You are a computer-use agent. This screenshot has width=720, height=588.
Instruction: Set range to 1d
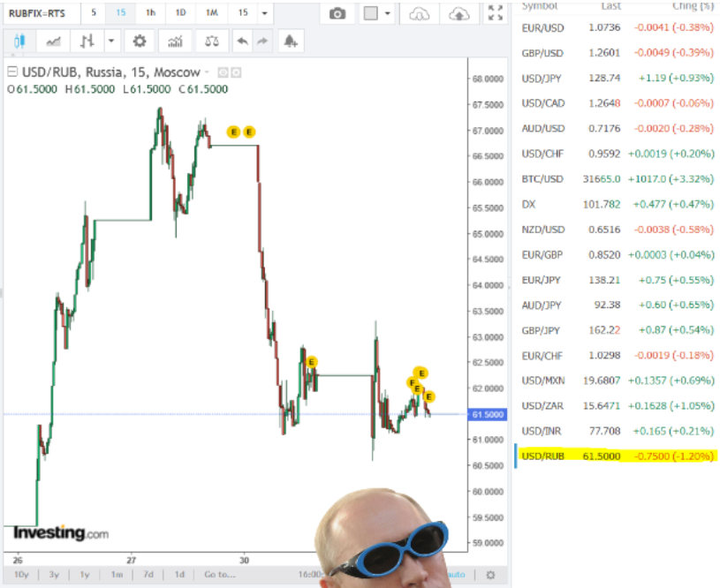(x=179, y=575)
